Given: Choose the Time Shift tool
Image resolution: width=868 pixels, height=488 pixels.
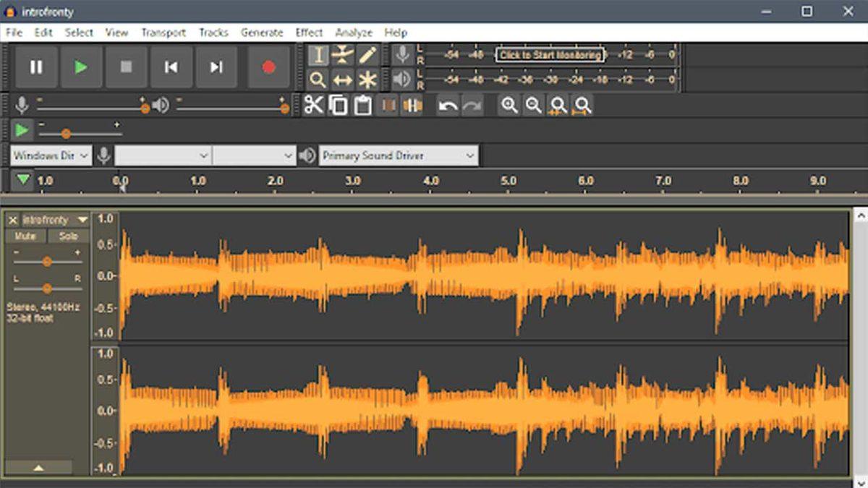Looking at the screenshot, I should pos(342,80).
